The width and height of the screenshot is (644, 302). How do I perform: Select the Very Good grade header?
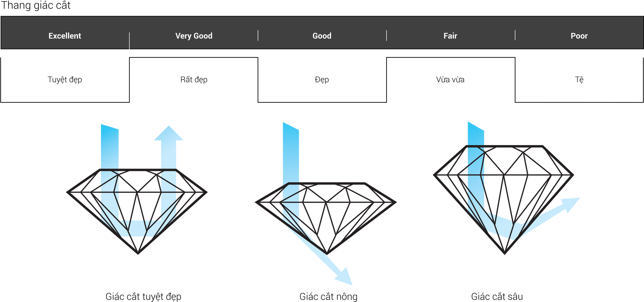tap(194, 36)
